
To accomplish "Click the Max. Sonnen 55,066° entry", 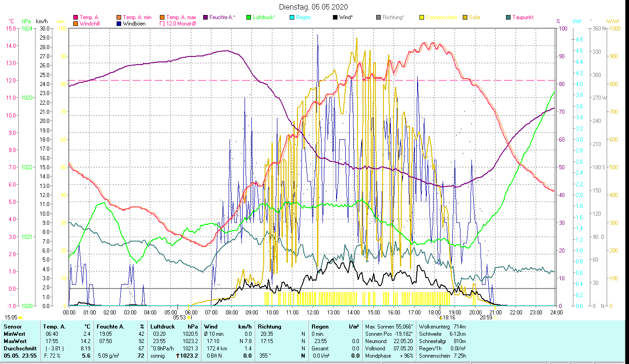I will point(389,327).
